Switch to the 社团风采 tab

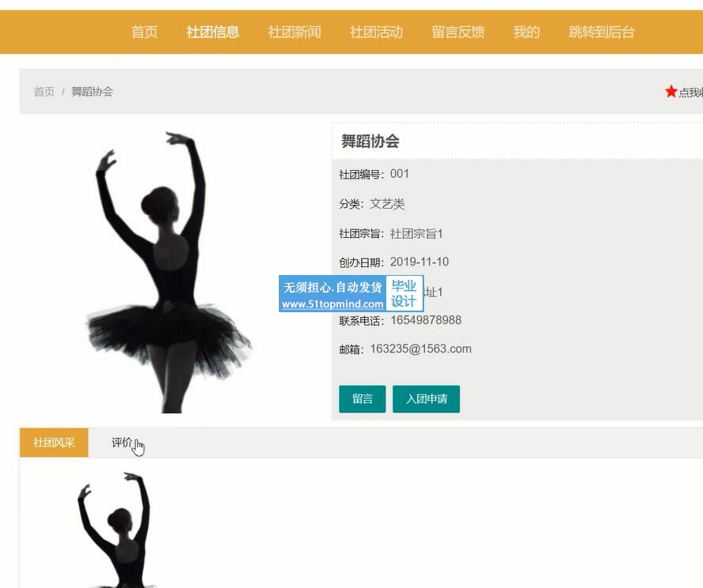point(54,443)
